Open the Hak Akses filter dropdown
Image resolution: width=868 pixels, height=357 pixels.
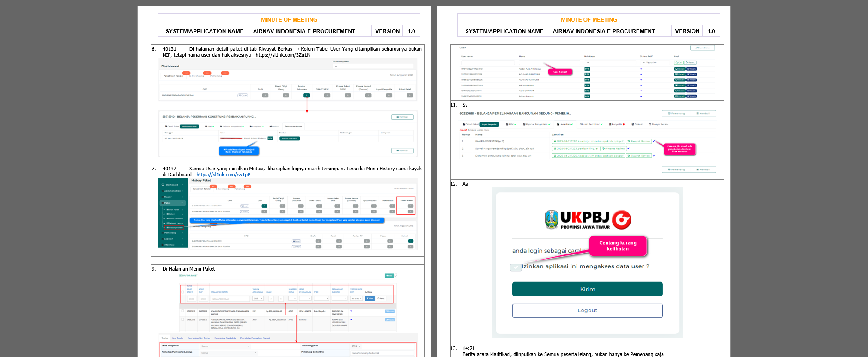pyautogui.click(x=610, y=62)
